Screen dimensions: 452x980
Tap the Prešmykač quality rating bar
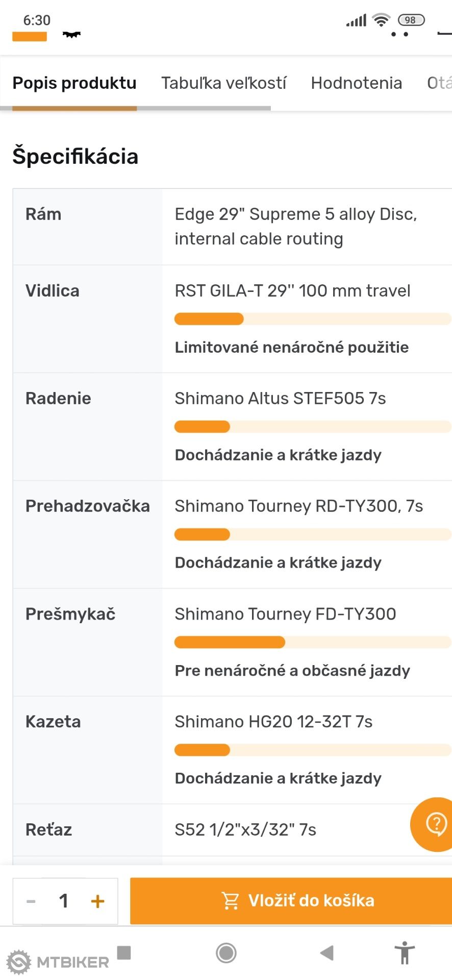(313, 642)
